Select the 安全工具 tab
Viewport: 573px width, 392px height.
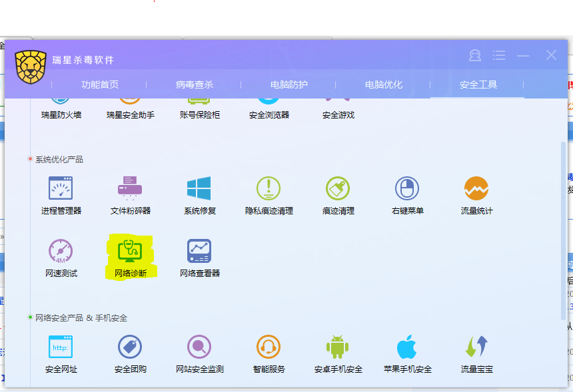point(478,85)
